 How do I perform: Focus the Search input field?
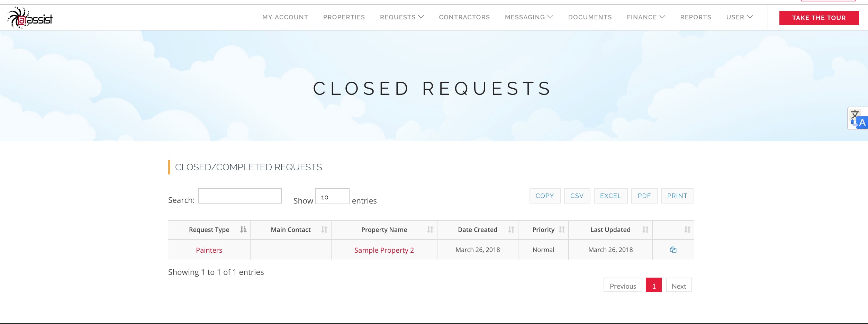(239, 196)
